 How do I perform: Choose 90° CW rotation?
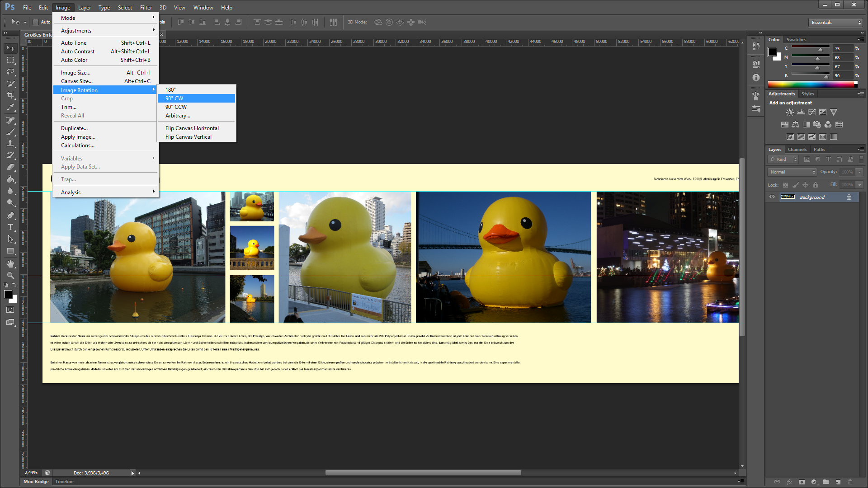click(x=197, y=98)
